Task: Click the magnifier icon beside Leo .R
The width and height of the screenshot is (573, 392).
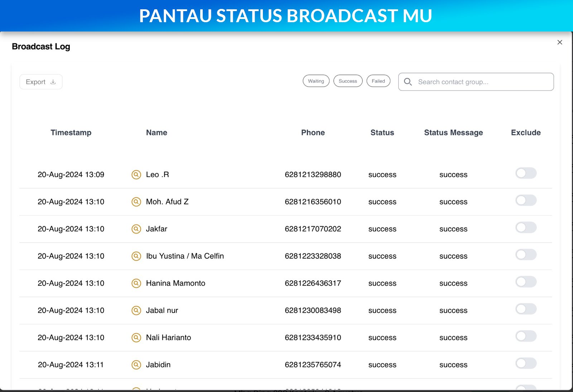Action: point(136,175)
